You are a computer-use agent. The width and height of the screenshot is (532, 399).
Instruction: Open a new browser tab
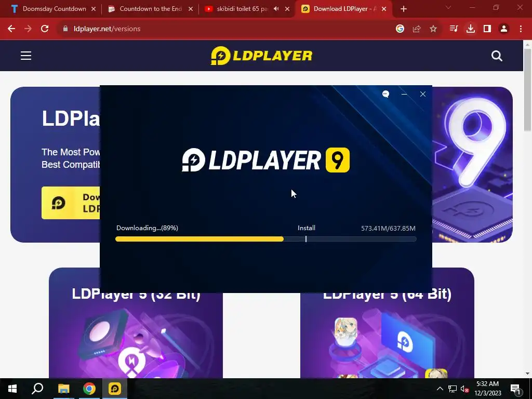(x=403, y=9)
